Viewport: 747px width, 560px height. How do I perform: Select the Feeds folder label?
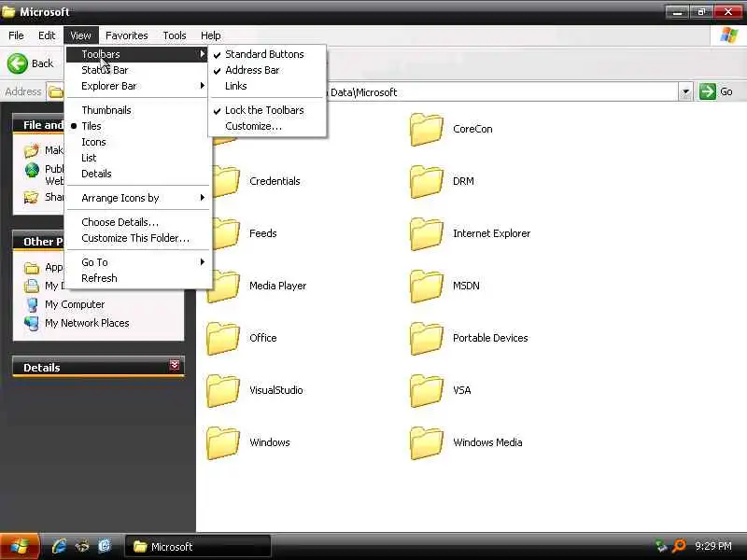[x=263, y=234]
